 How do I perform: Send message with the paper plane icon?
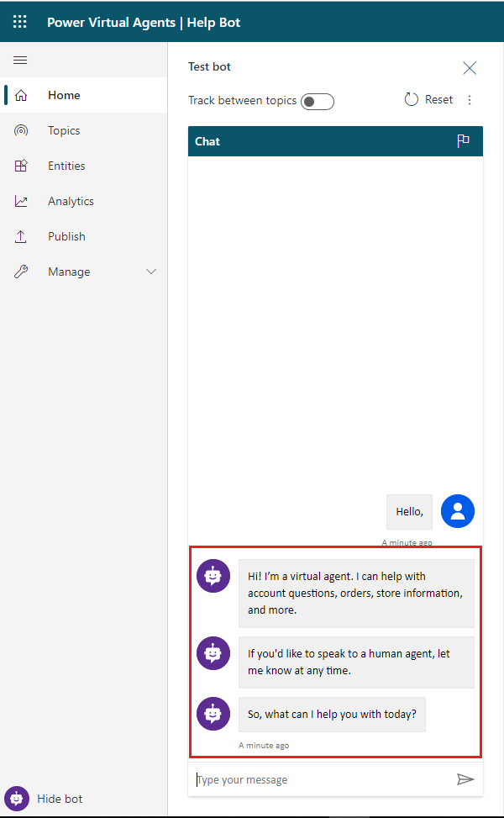[x=465, y=779]
